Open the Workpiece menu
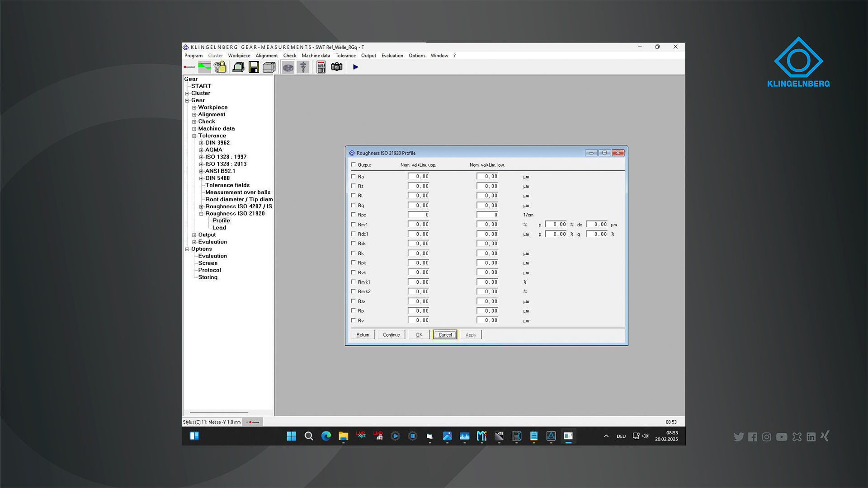 coord(239,56)
